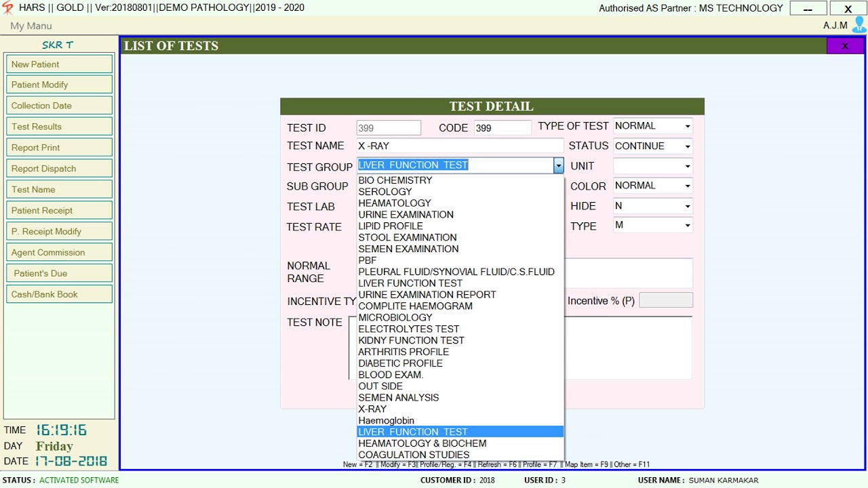Open the Color dropdown showing NORMAL

click(688, 186)
